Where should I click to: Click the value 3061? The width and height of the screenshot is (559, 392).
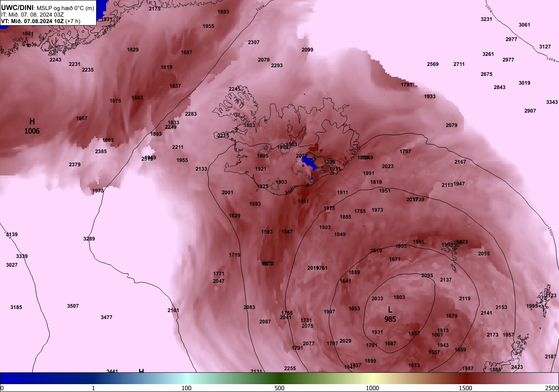(524, 25)
